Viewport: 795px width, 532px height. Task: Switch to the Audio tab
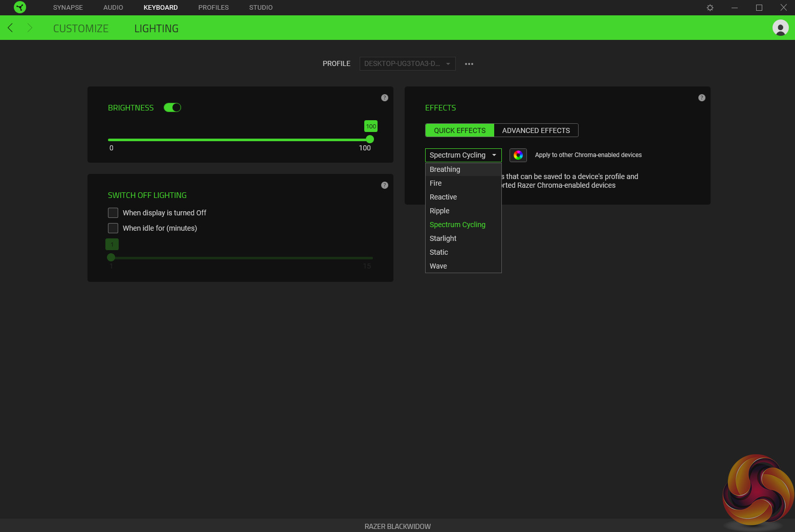(x=113, y=8)
